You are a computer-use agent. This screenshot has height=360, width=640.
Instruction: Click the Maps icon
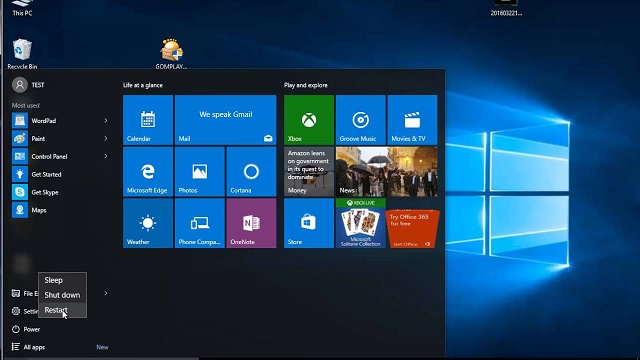20,210
